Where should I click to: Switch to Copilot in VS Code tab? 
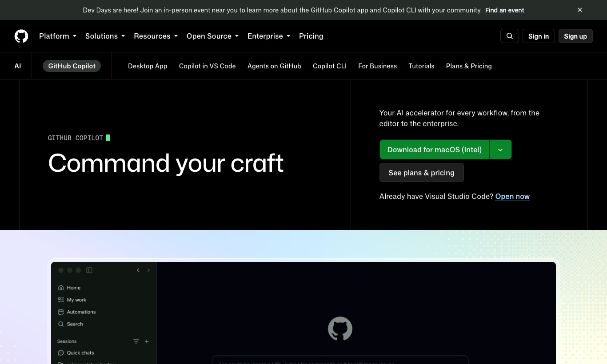pyautogui.click(x=208, y=66)
